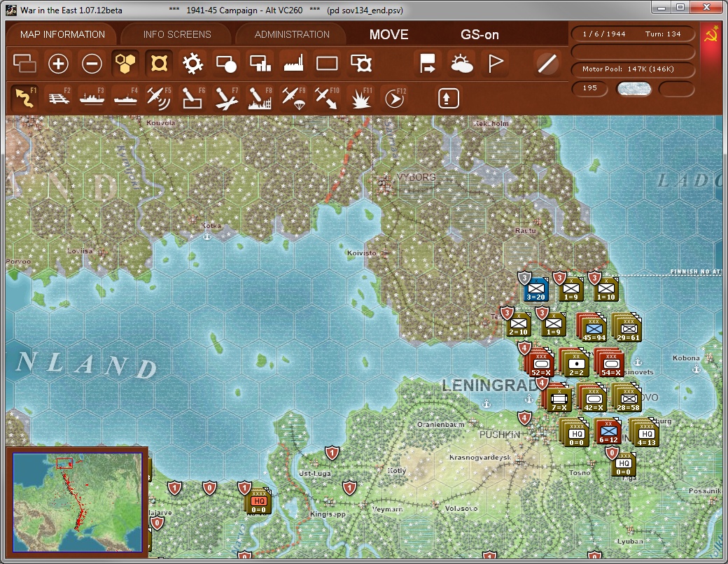Open the MAP INFORMATION tab

click(63, 34)
